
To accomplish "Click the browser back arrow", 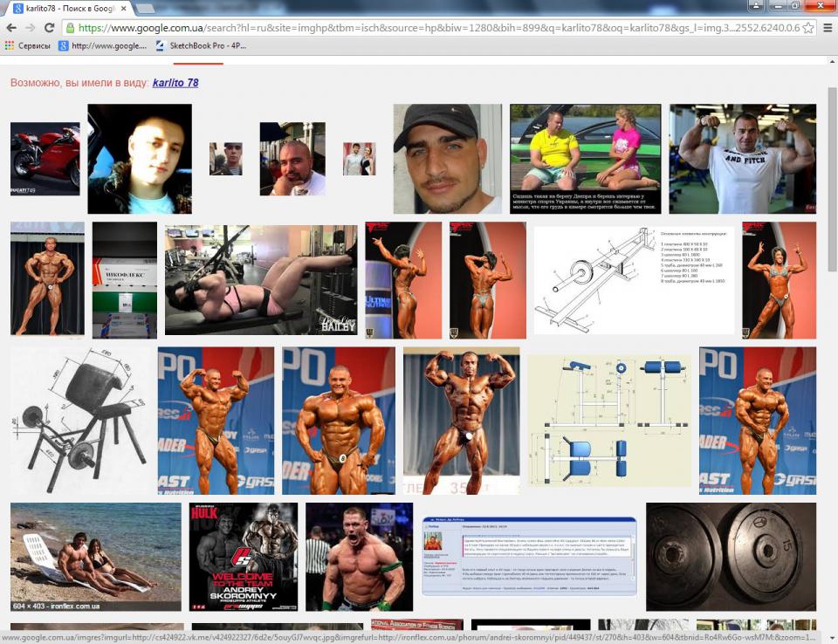I will coord(11,28).
